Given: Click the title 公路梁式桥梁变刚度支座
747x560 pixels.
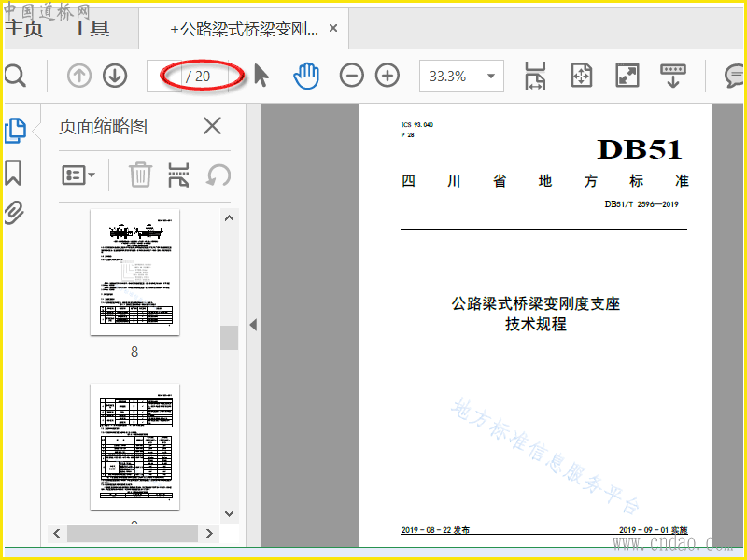Looking at the screenshot, I should [x=535, y=303].
